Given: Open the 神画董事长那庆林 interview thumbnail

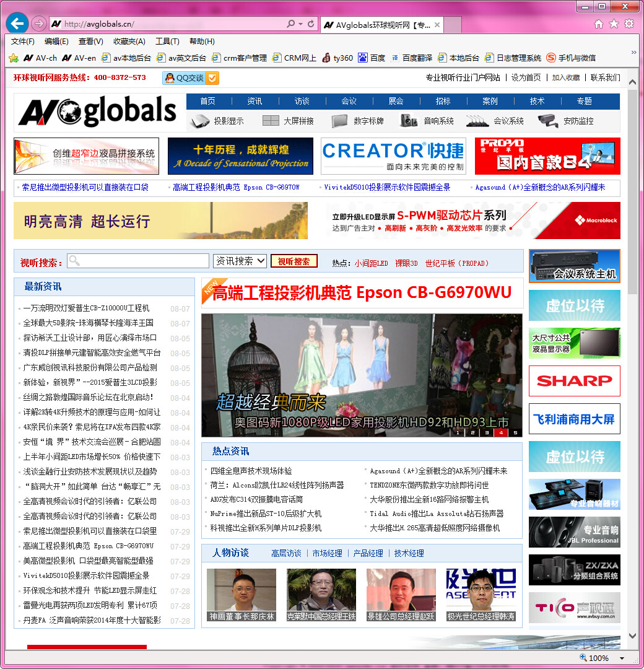Looking at the screenshot, I should [241, 595].
